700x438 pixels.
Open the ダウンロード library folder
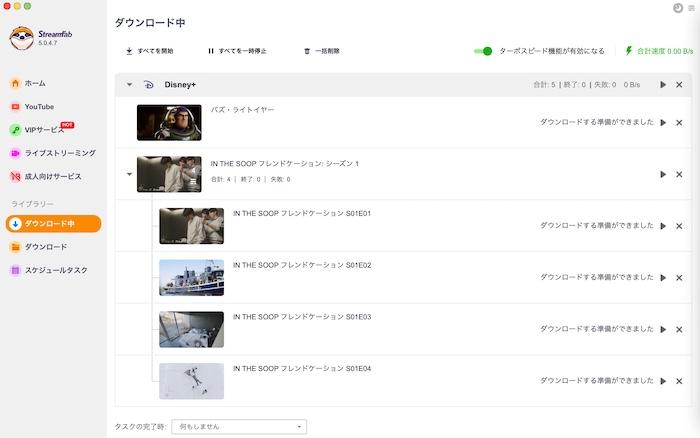(38, 247)
